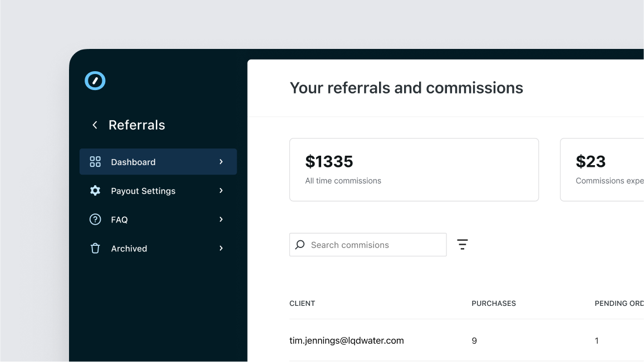Open the Payout Settings menu item
Viewport: 644px width, 362px height.
[x=158, y=190]
